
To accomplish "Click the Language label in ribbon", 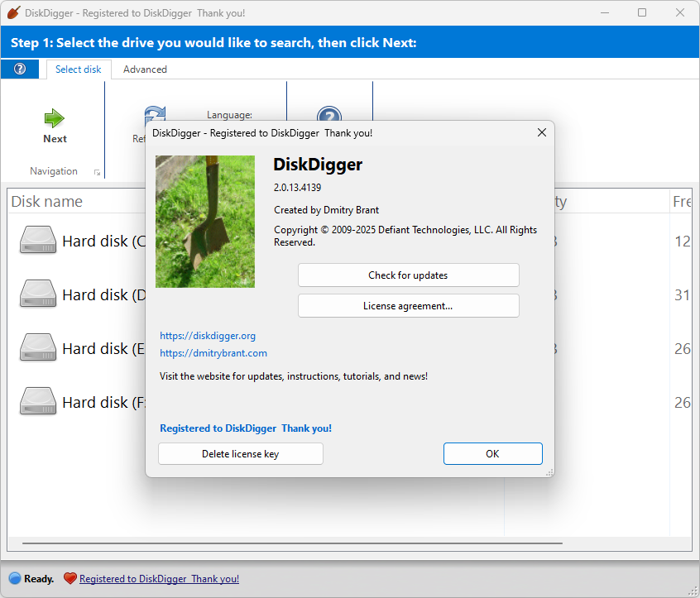I will [x=229, y=115].
